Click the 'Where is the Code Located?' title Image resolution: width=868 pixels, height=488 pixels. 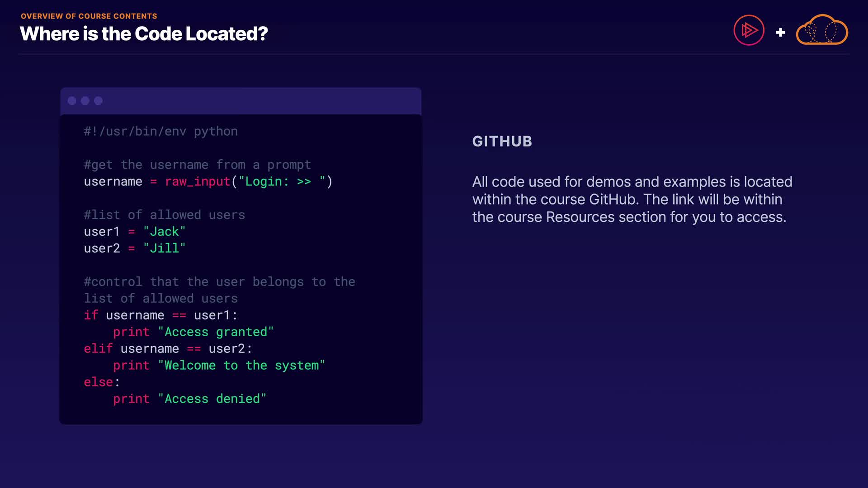(x=144, y=34)
